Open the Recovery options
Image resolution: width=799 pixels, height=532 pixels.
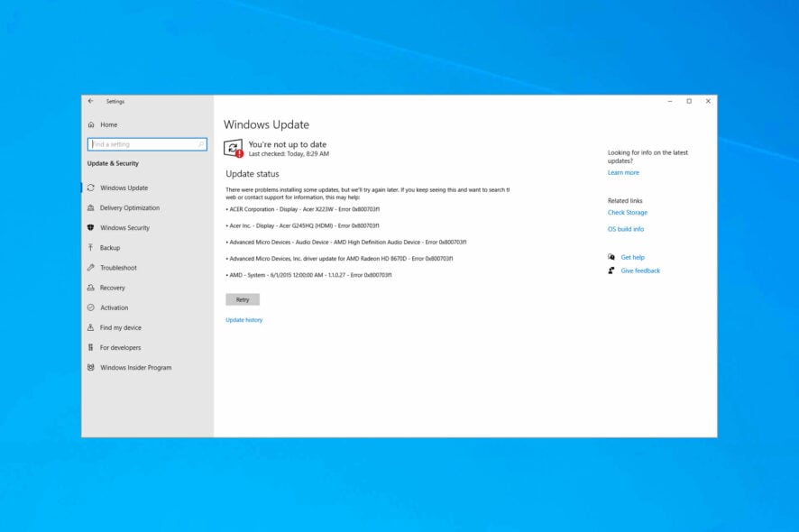112,288
